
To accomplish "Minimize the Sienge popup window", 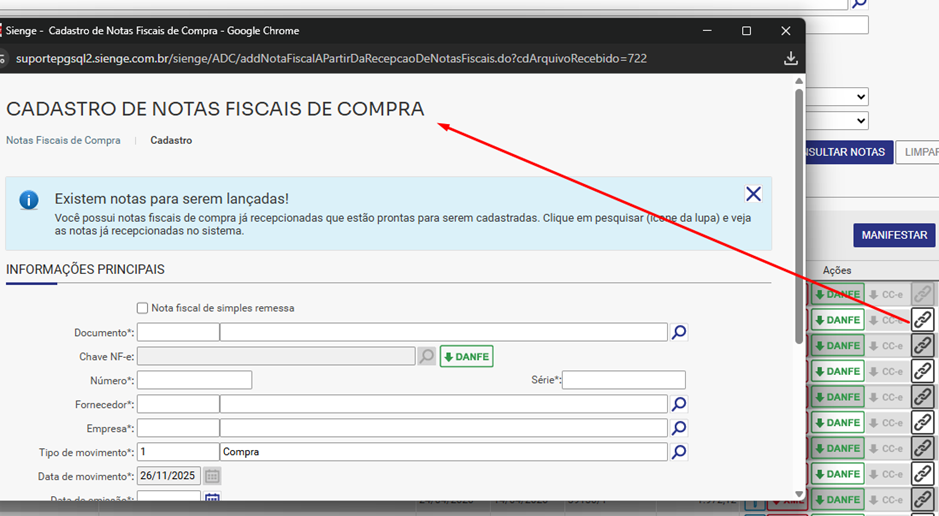I will click(708, 31).
